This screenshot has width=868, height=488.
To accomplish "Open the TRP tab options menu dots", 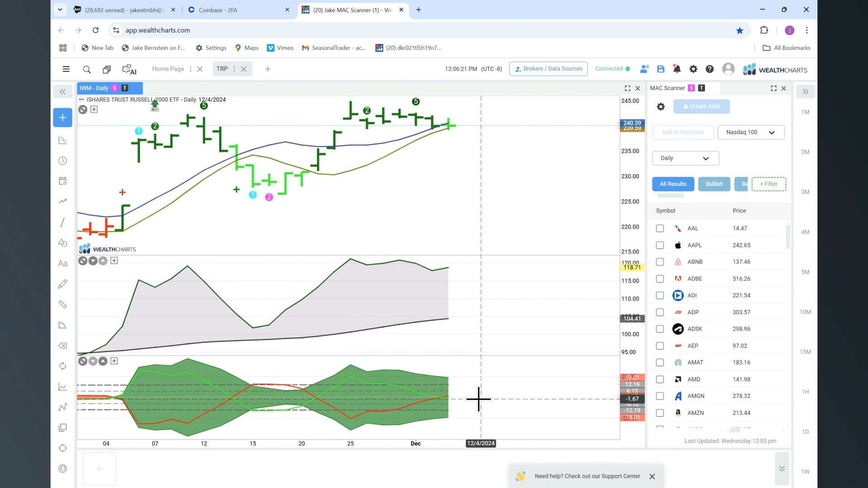I will tap(234, 69).
